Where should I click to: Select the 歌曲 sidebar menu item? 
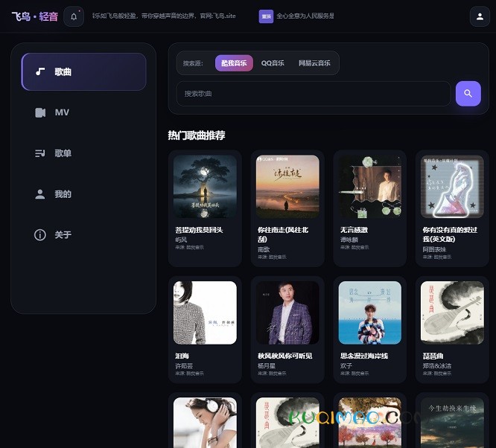click(84, 71)
